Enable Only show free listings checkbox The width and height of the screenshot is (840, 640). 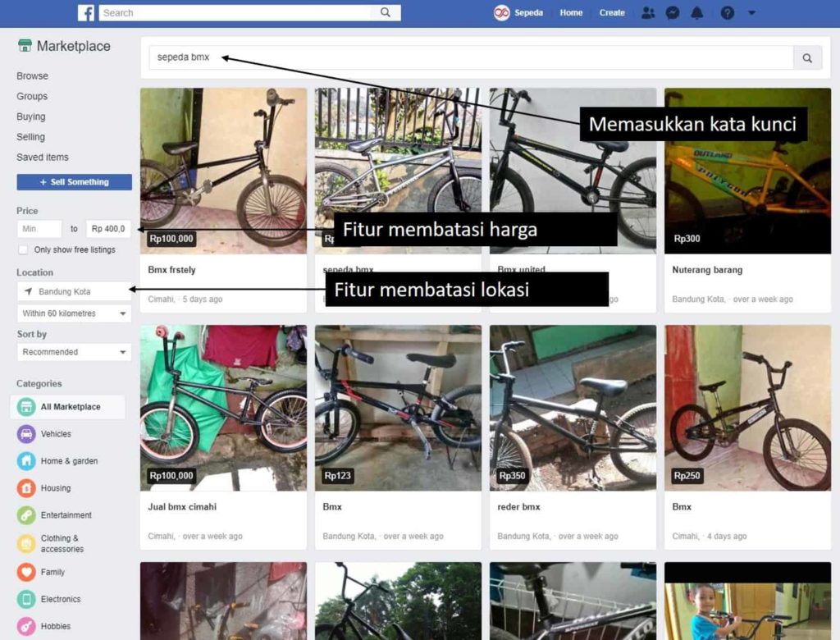pos(23,249)
